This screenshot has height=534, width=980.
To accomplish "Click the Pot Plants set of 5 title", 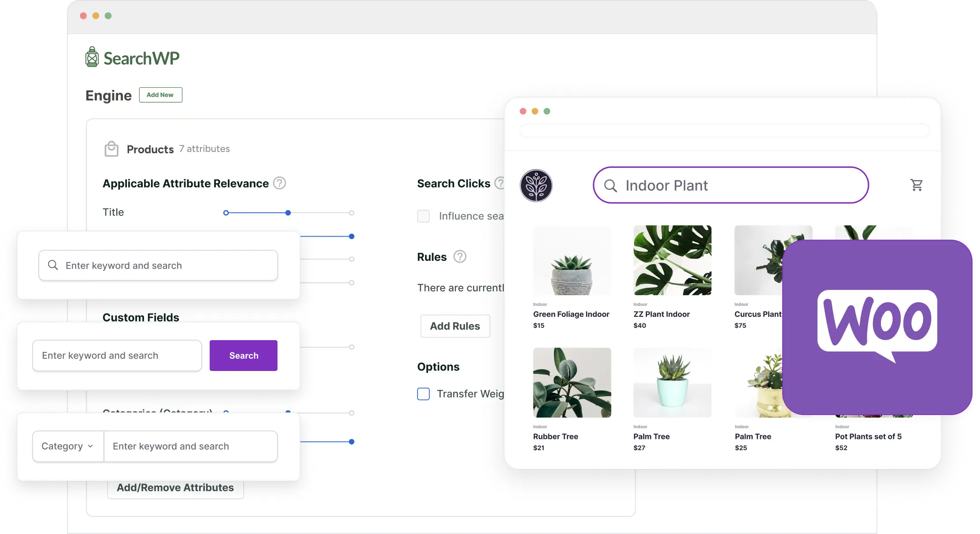I will click(868, 437).
